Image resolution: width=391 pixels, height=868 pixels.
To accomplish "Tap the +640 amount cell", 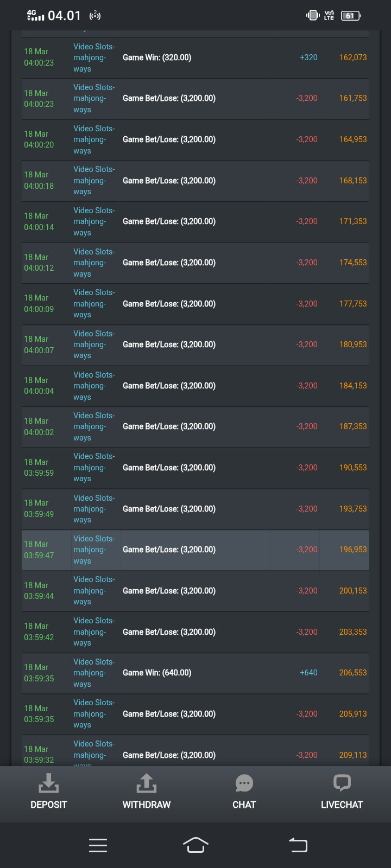I will point(308,673).
